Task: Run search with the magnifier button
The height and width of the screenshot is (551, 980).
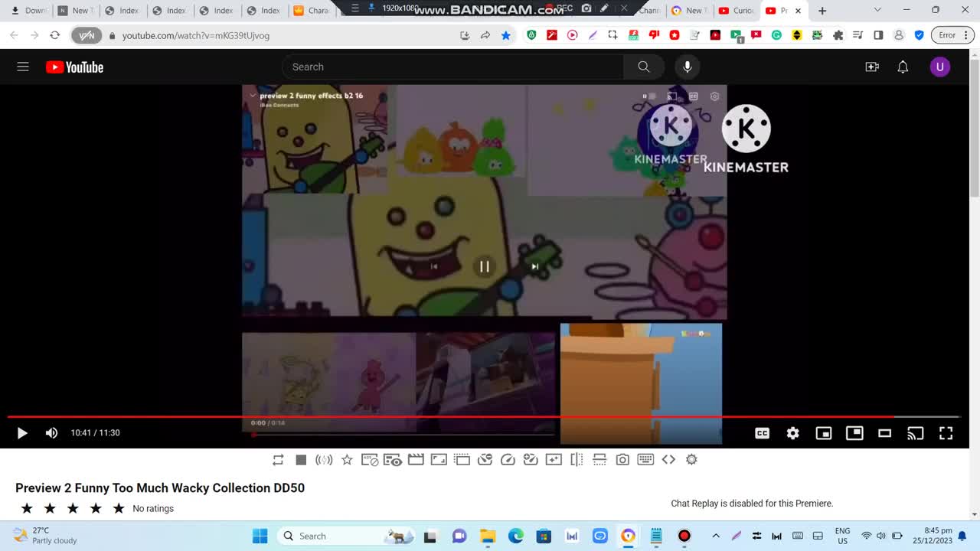Action: tap(644, 67)
